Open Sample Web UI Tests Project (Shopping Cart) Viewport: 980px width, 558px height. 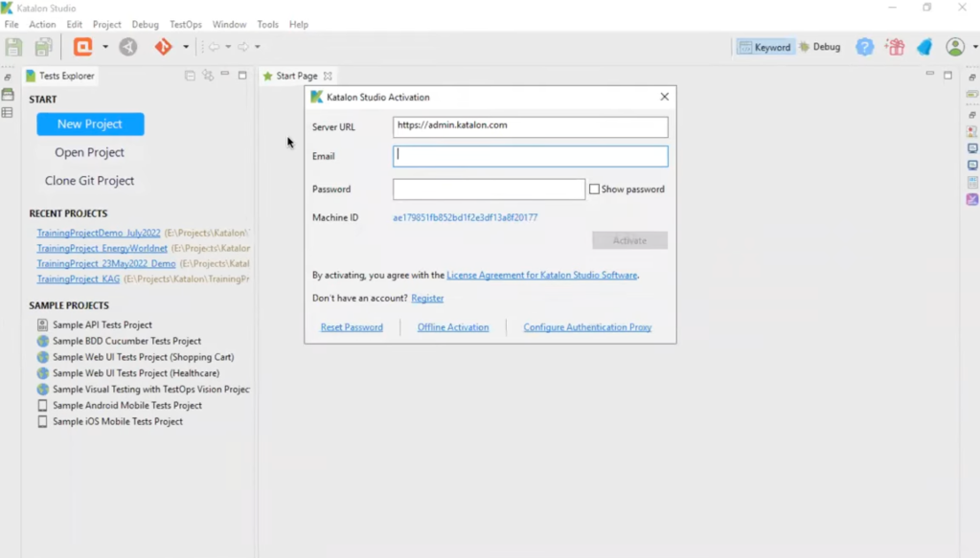coord(143,357)
